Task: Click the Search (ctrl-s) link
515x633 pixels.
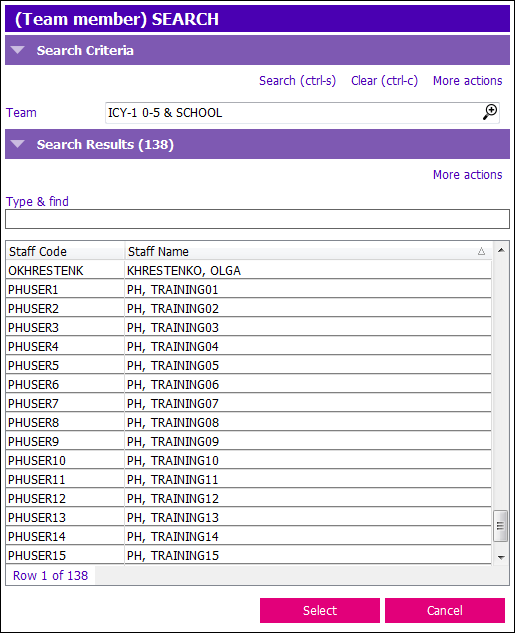Action: tap(297, 81)
